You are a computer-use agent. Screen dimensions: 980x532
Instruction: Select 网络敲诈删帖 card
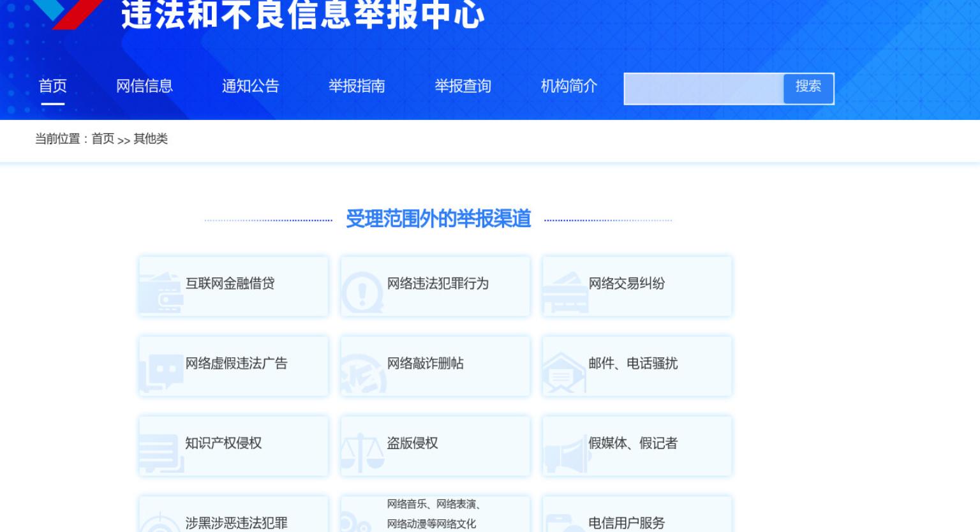point(435,366)
